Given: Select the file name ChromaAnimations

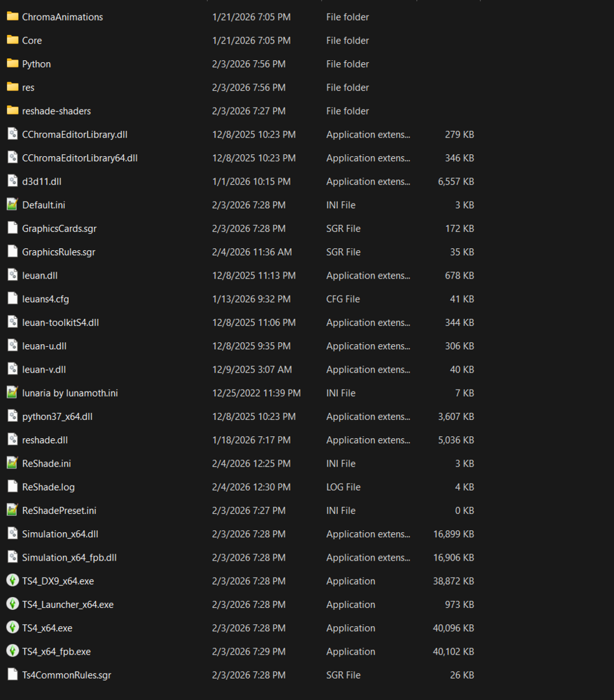Looking at the screenshot, I should (x=62, y=17).
